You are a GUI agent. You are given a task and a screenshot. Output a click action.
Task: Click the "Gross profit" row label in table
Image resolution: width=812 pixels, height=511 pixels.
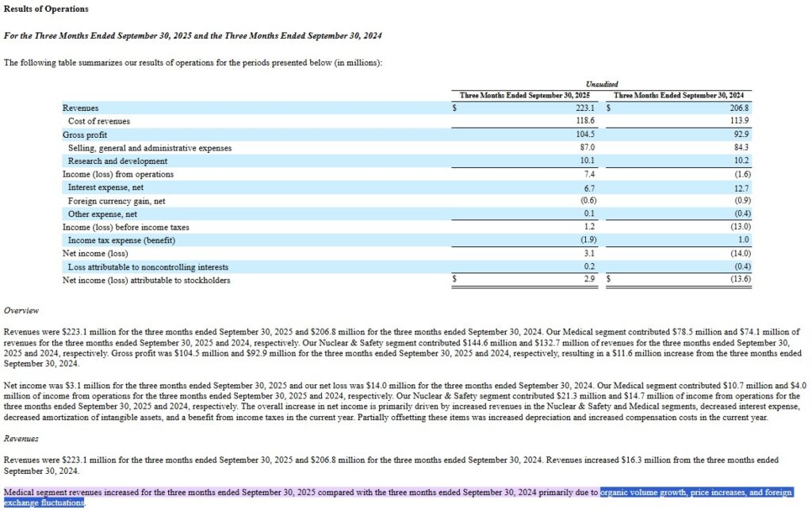pyautogui.click(x=84, y=135)
